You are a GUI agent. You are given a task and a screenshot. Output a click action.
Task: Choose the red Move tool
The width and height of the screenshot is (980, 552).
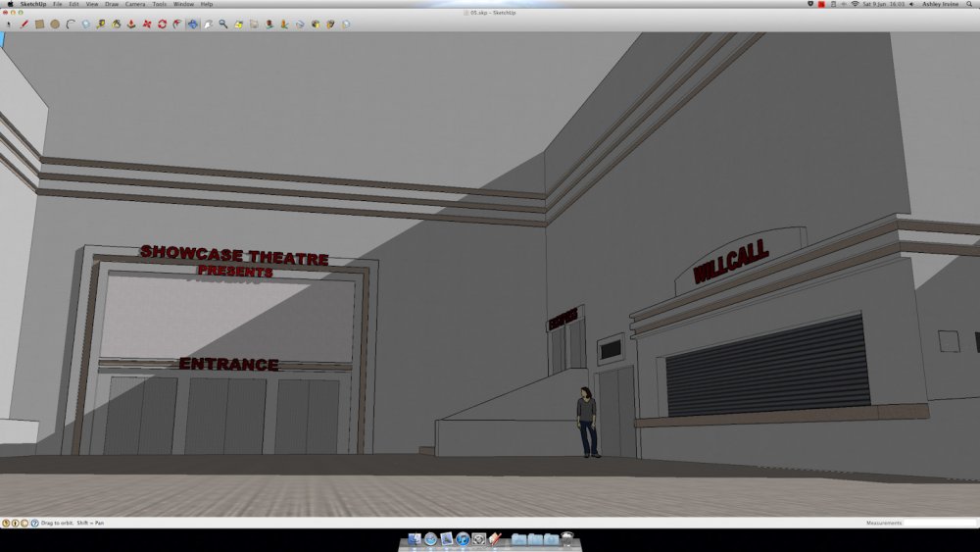coord(147,24)
